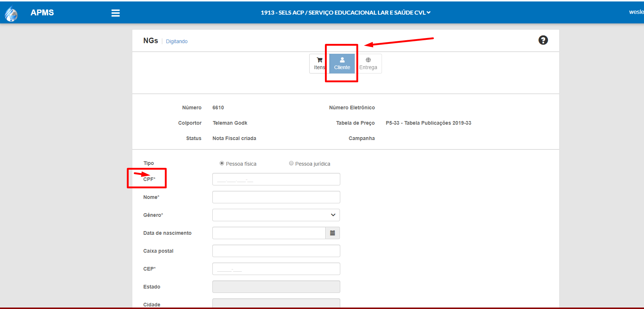The image size is (644, 309).
Task: Select the number value 6610
Action: click(x=218, y=108)
